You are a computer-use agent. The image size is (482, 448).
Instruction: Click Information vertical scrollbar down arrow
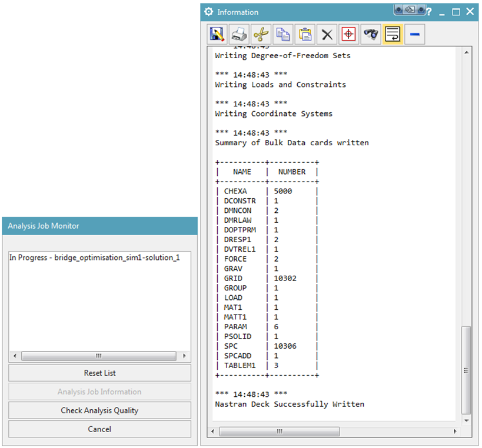pyautogui.click(x=467, y=420)
